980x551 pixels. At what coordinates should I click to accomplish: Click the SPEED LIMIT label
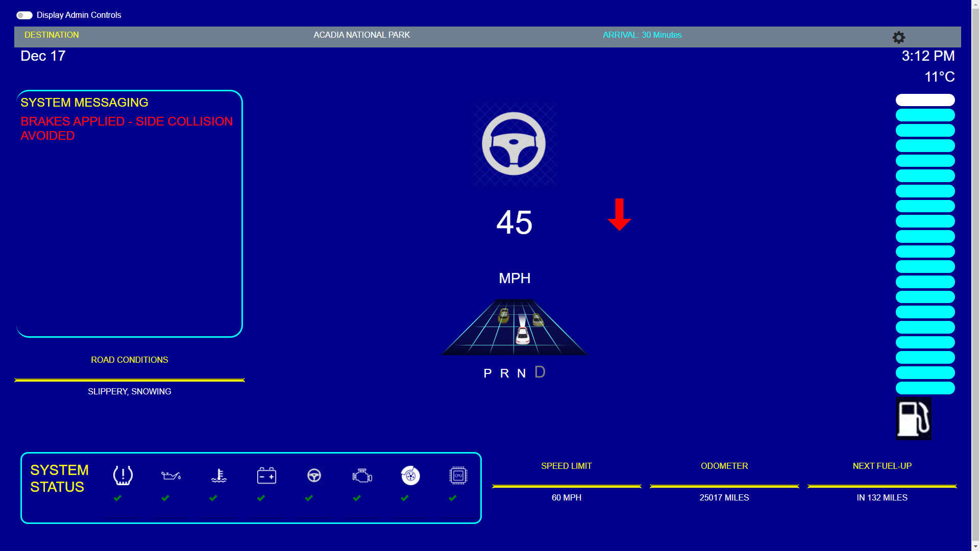pos(567,466)
